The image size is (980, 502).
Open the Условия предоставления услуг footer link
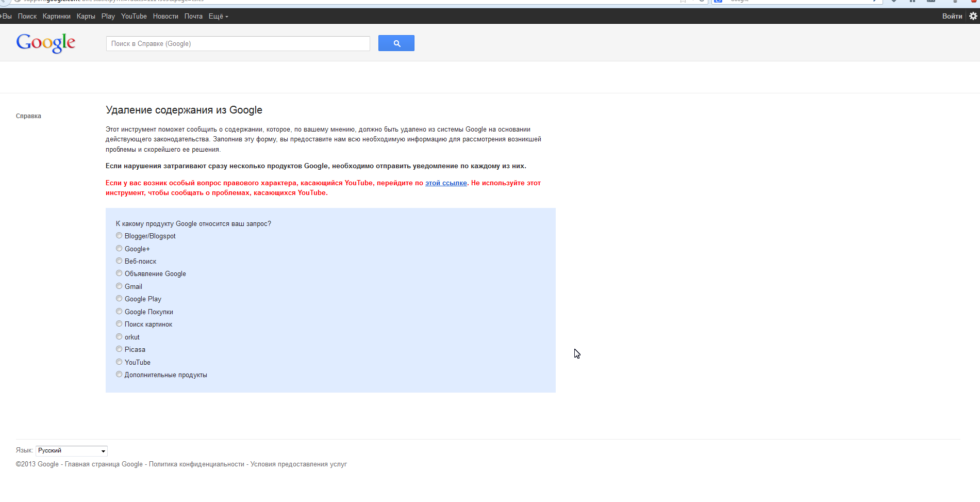298,464
